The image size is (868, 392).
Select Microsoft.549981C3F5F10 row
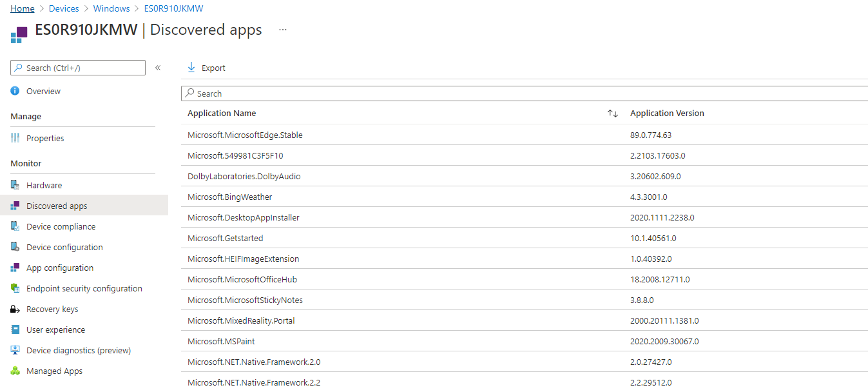click(x=525, y=156)
